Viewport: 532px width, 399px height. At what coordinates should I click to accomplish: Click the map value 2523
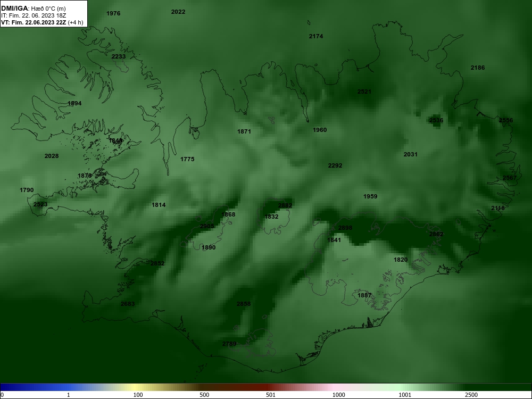coord(40,205)
